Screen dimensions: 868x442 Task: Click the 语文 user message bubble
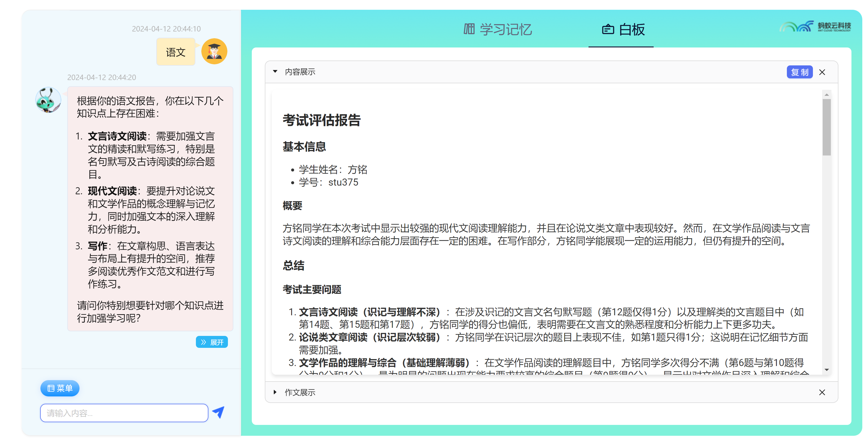click(176, 52)
